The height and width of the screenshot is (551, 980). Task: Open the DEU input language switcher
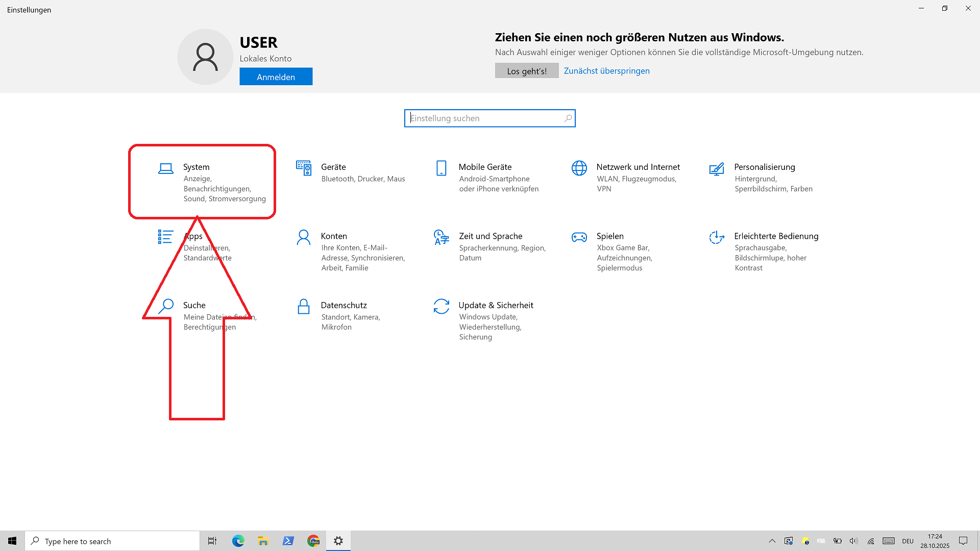pyautogui.click(x=908, y=541)
